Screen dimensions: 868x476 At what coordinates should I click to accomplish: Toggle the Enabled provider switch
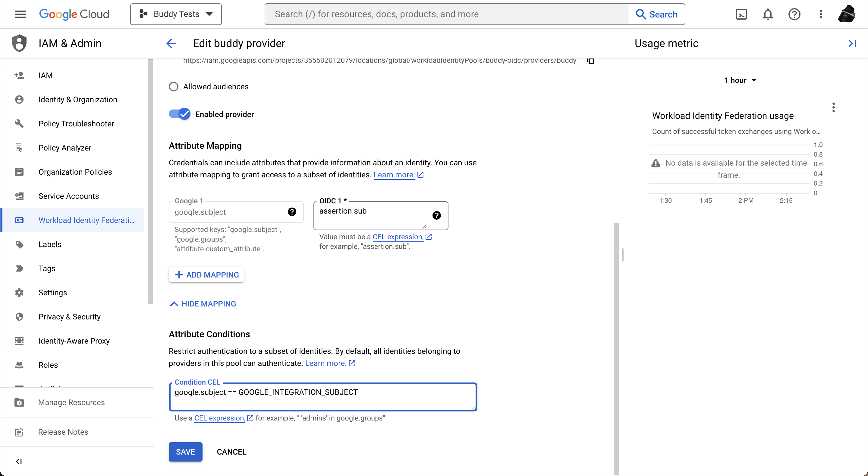pyautogui.click(x=180, y=114)
